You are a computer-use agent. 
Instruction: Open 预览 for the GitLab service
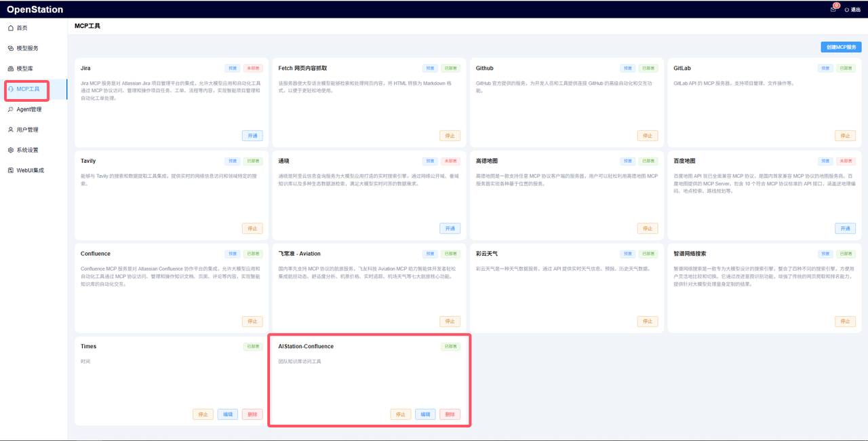[x=825, y=68]
